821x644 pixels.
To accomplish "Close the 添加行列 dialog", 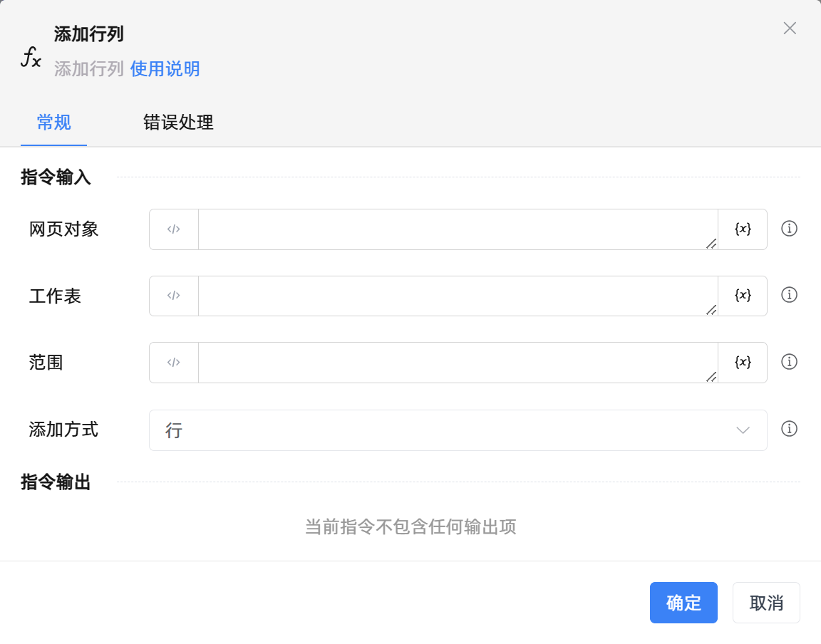I will (x=790, y=28).
